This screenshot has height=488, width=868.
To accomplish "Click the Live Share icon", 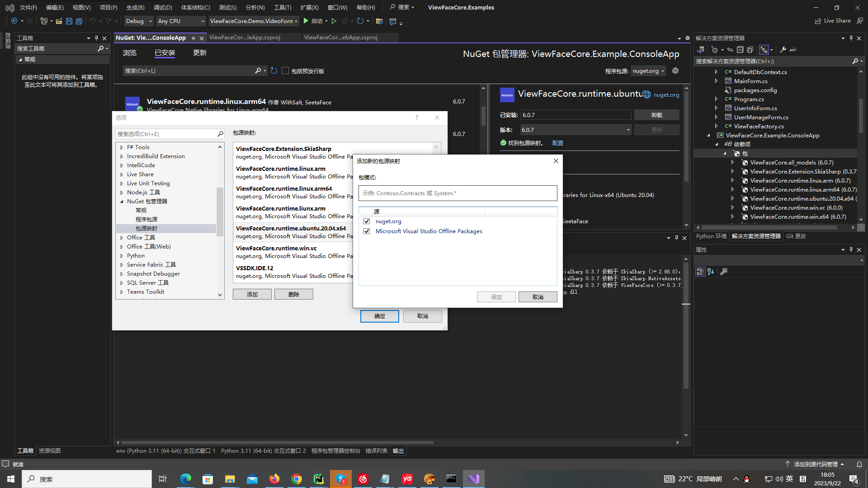I will [x=818, y=21].
